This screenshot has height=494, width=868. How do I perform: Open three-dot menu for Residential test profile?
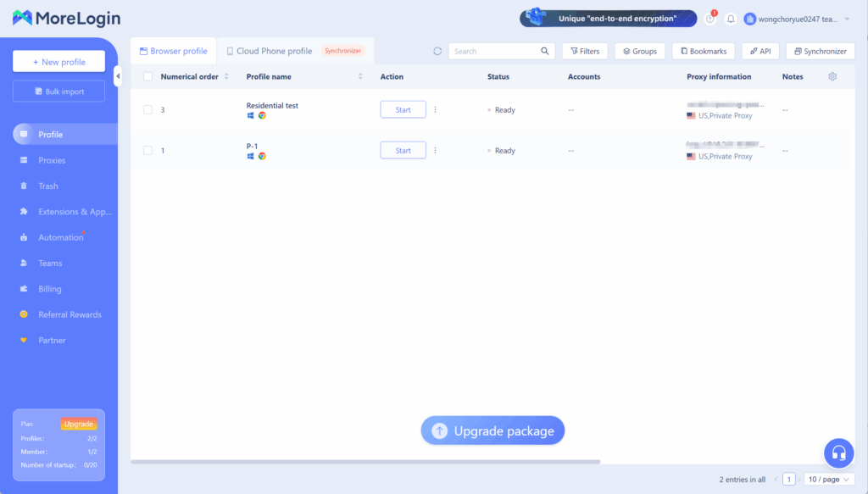click(436, 109)
